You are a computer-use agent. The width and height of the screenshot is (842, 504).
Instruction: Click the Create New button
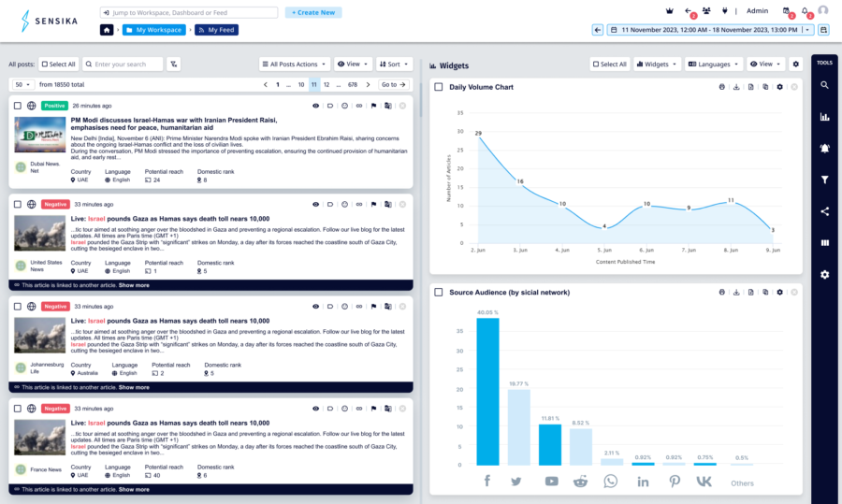[313, 12]
